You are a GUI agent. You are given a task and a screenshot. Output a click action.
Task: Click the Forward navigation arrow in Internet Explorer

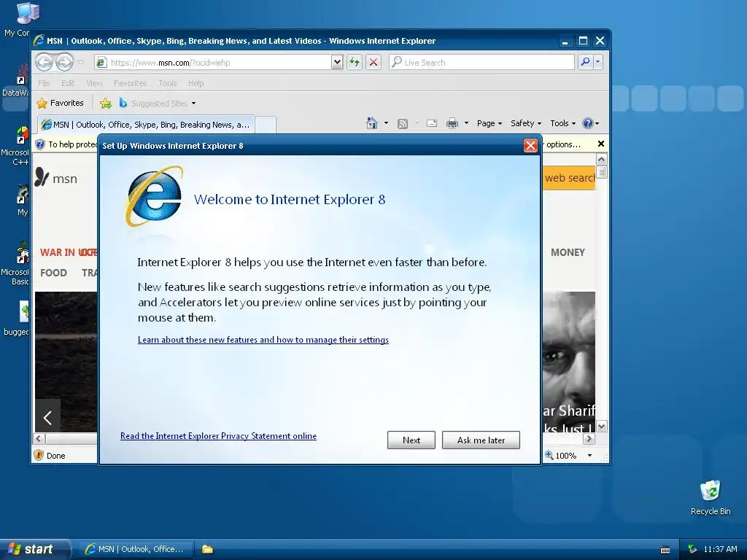[x=64, y=62]
